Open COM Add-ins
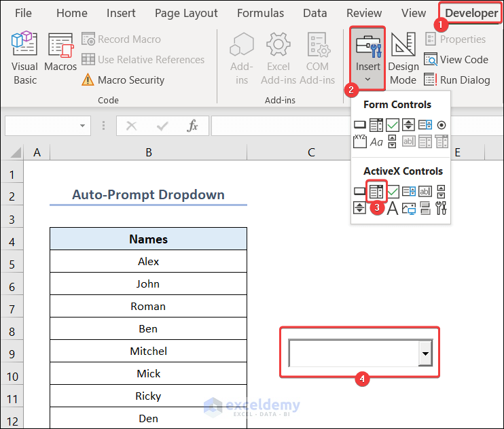Screen dimensions: 504x429 [x=317, y=58]
